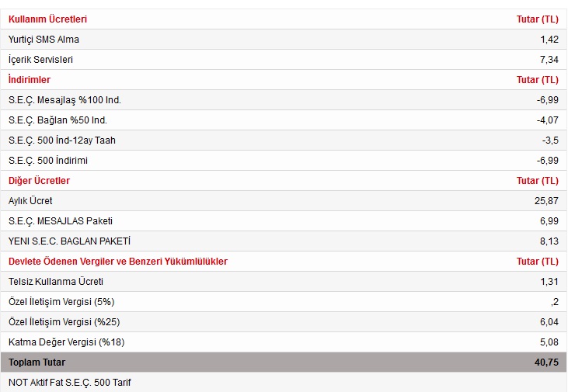Select the Telsiz Kullanma Ücreti row label
The image size is (568, 392).
click(56, 281)
